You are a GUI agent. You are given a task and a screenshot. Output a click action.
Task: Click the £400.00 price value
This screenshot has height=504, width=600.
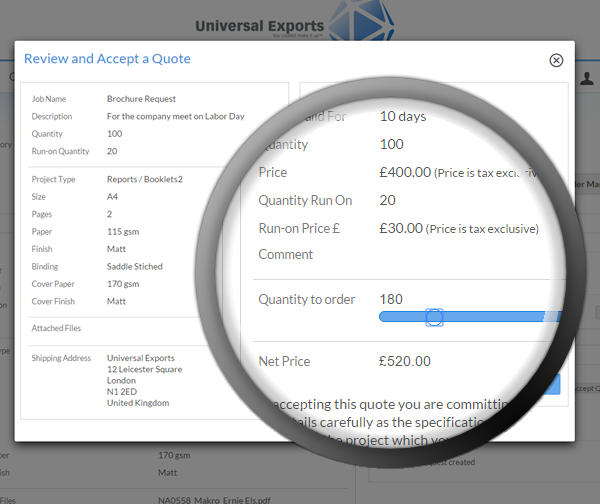(x=405, y=172)
